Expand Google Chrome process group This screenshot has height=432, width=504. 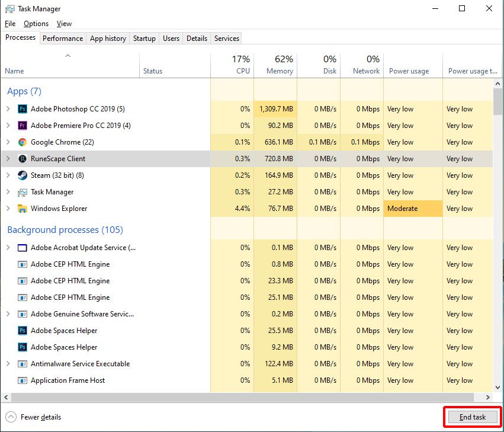8,142
